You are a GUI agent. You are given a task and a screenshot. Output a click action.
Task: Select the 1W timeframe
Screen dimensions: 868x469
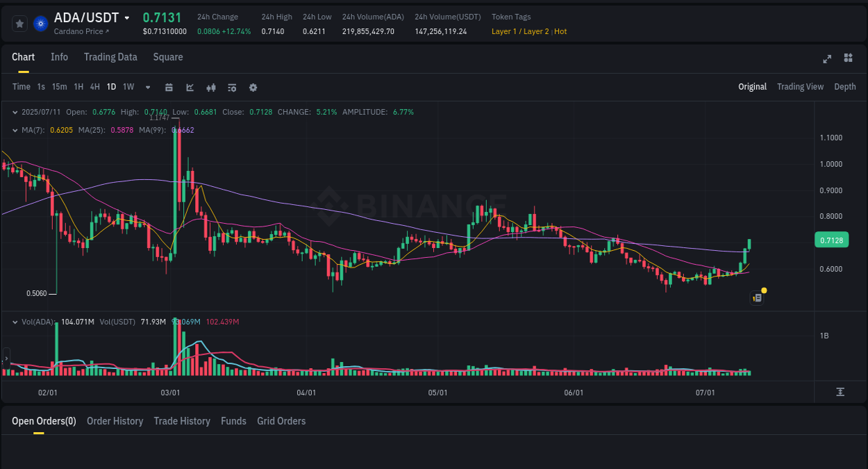point(128,87)
